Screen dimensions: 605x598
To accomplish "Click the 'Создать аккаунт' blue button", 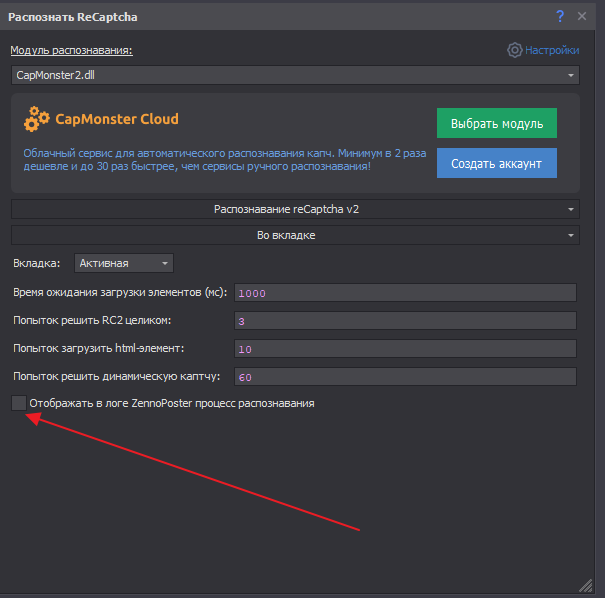I will click(496, 163).
